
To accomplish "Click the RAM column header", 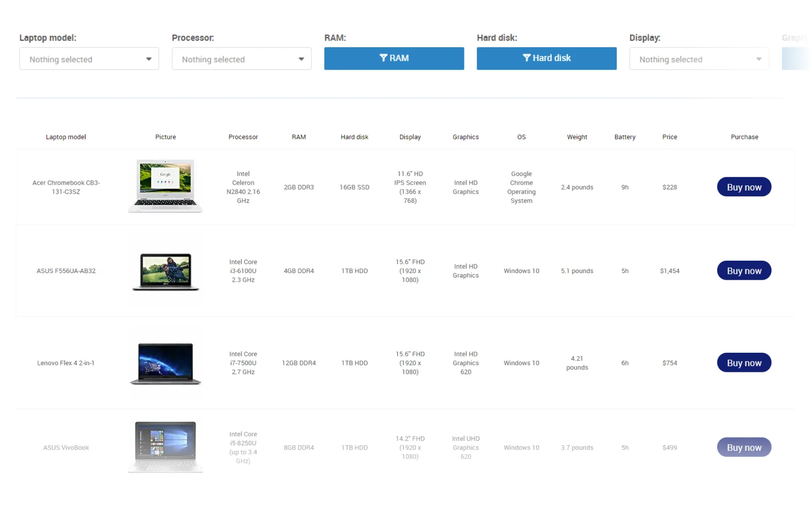I will [299, 137].
